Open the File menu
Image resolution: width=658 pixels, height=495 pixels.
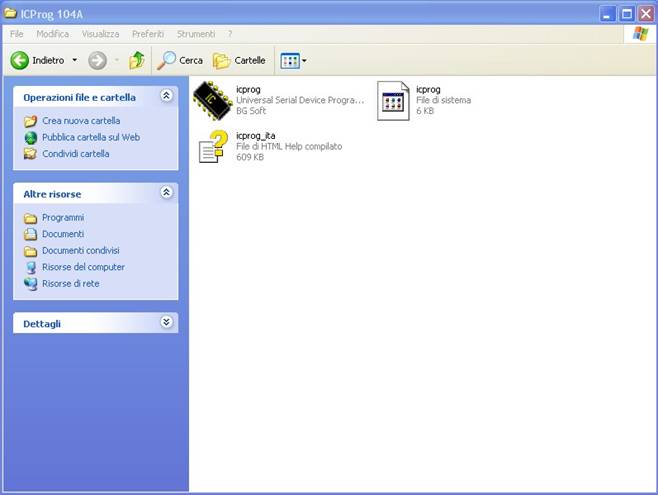(x=16, y=34)
